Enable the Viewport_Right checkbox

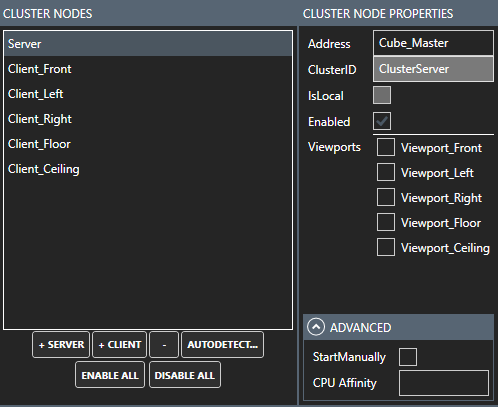click(x=386, y=197)
